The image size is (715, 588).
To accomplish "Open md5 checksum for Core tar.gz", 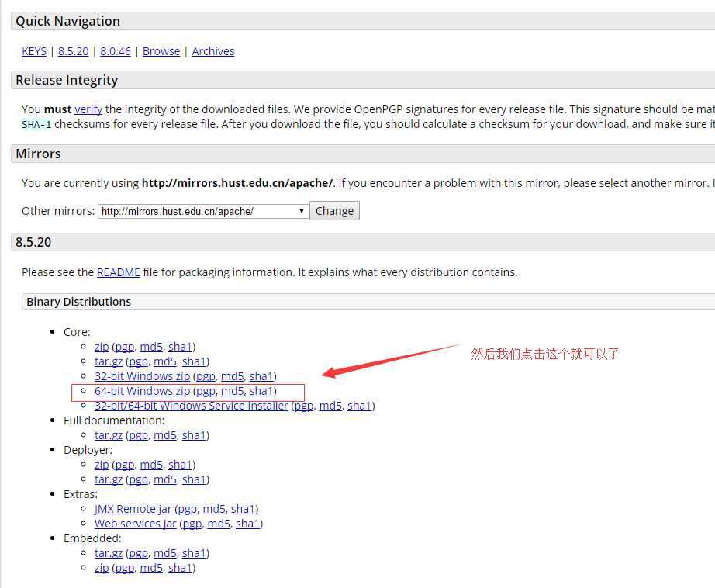I will click(165, 361).
